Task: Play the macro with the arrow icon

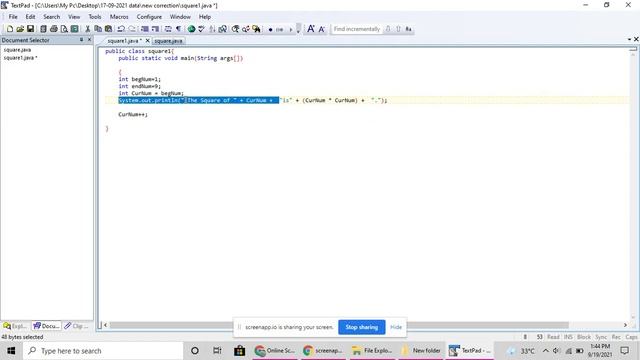Action: point(291,29)
